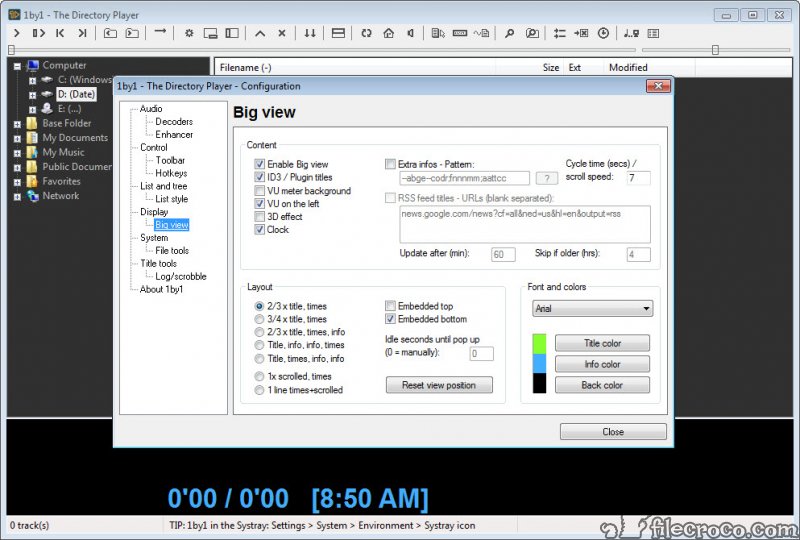Open settings via the toolbar gear icon

pyautogui.click(x=189, y=33)
